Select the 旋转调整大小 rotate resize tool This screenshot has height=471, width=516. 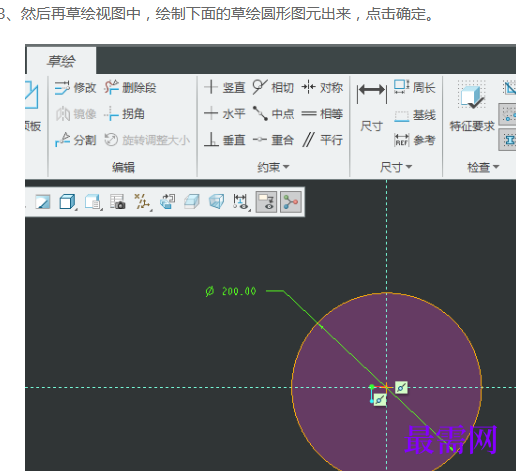pos(147,140)
